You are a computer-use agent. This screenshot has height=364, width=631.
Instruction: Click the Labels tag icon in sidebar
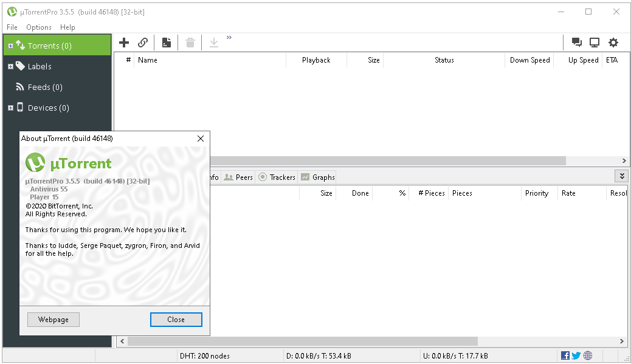[20, 66]
